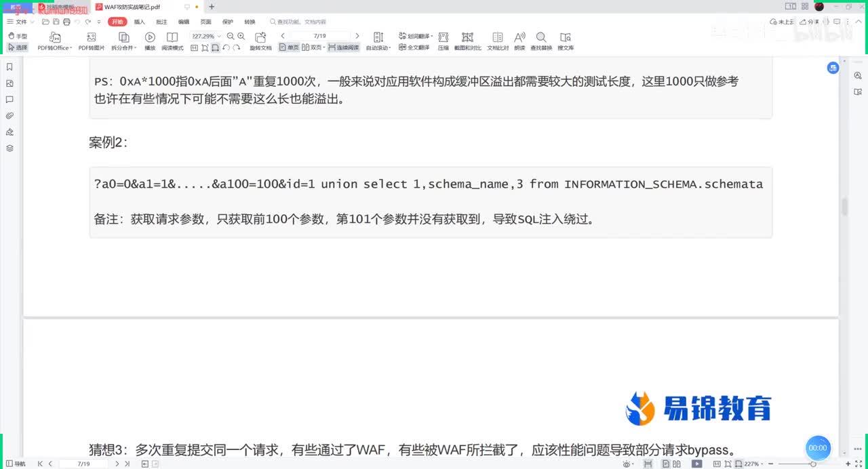This screenshot has width=868, height=469.
Task: Switch to 阅读模式 reading mode
Action: click(x=172, y=41)
